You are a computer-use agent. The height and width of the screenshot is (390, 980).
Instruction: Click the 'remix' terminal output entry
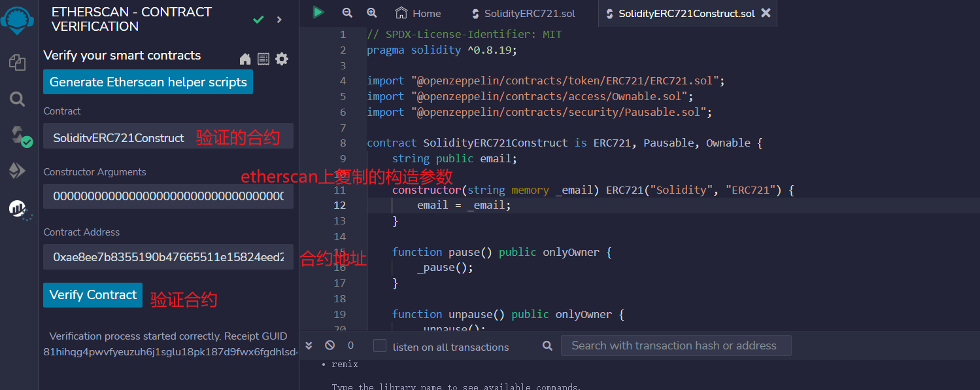345,364
